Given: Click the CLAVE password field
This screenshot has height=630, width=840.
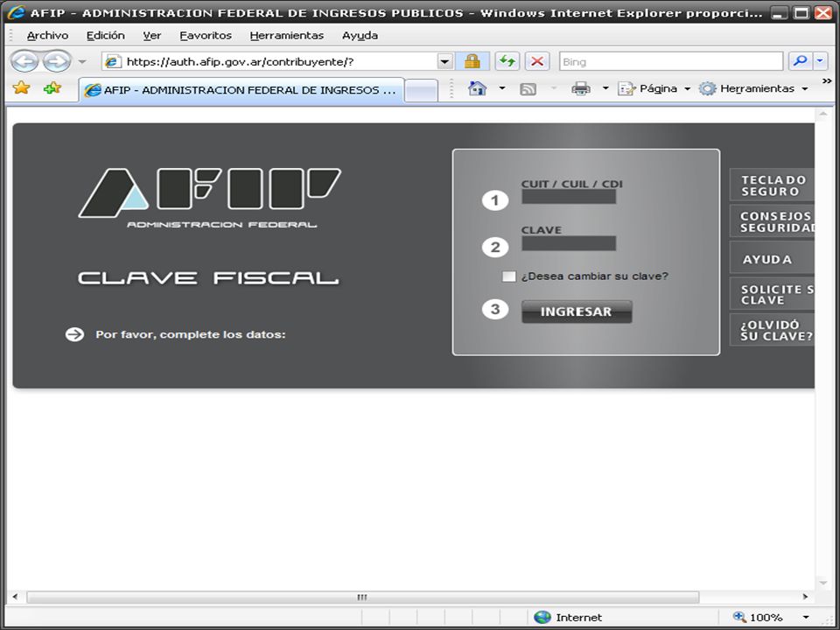Looking at the screenshot, I should click(569, 243).
